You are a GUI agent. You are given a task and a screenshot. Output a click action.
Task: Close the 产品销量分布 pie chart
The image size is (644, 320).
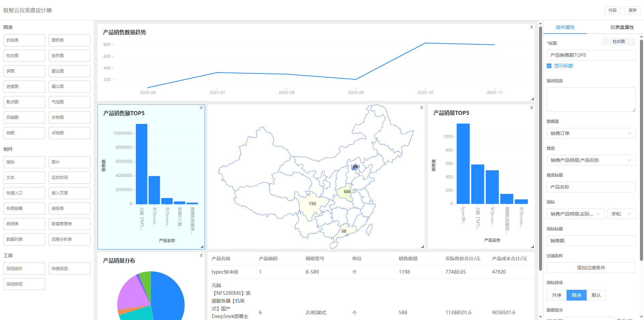pos(201,256)
